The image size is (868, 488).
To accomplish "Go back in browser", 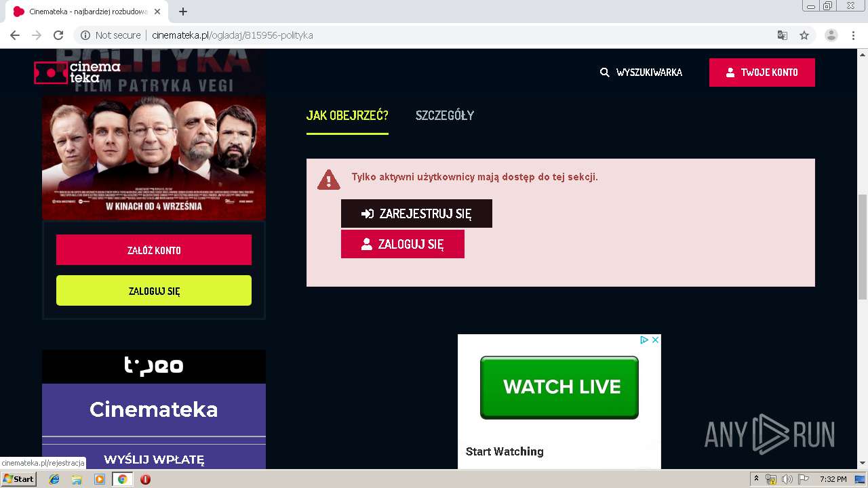I will 15,35.
